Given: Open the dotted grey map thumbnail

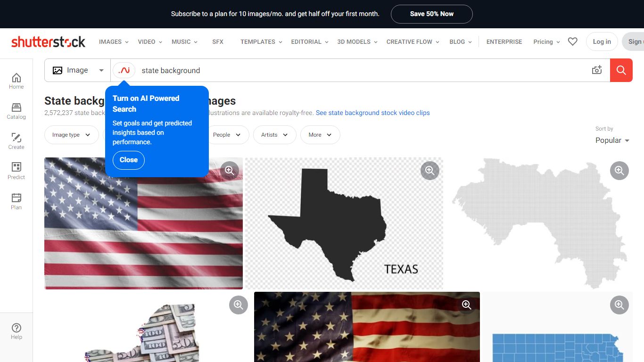Looking at the screenshot, I should click(x=539, y=223).
